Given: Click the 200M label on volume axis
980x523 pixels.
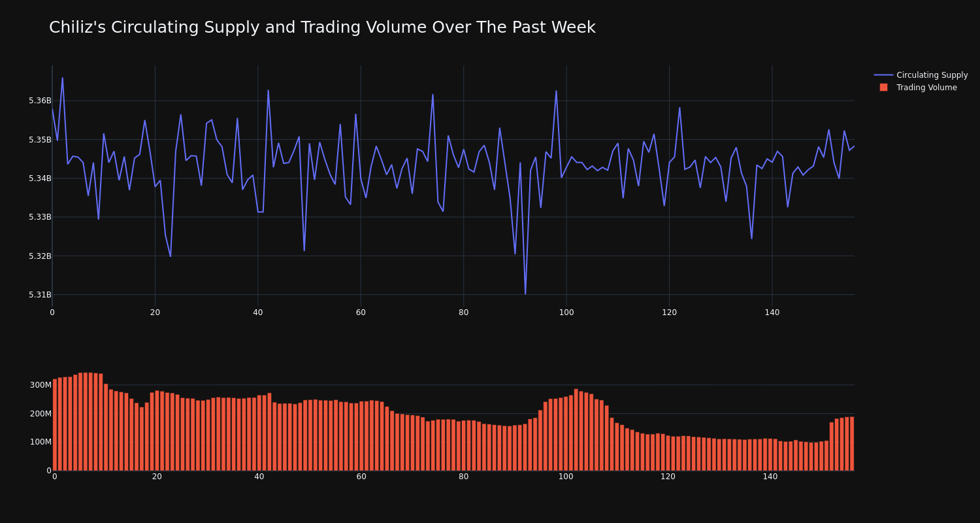Looking at the screenshot, I should (x=41, y=413).
